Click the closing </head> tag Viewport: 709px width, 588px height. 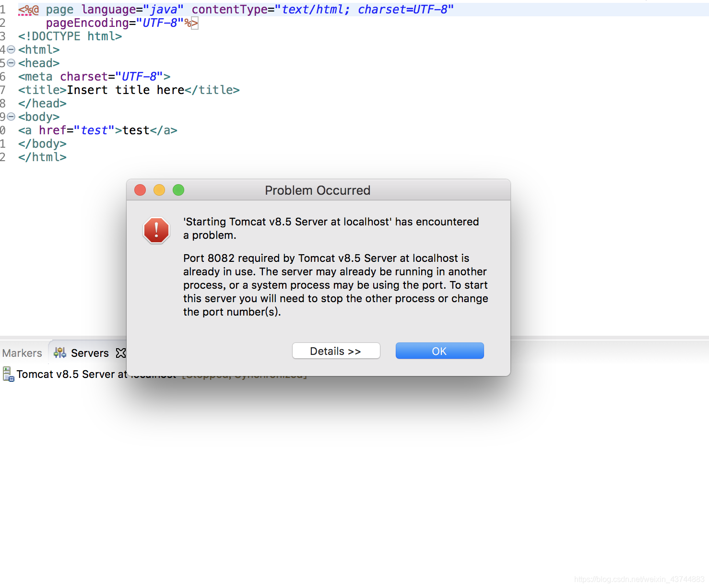42,103
